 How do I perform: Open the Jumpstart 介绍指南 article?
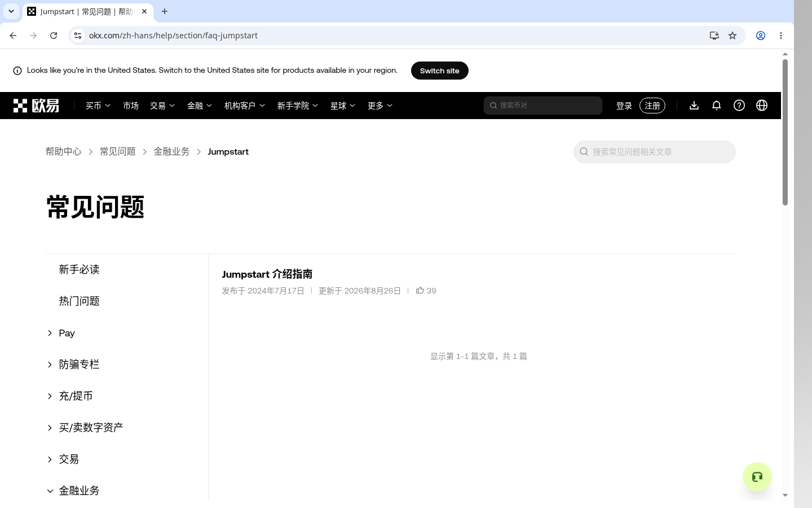point(267,274)
